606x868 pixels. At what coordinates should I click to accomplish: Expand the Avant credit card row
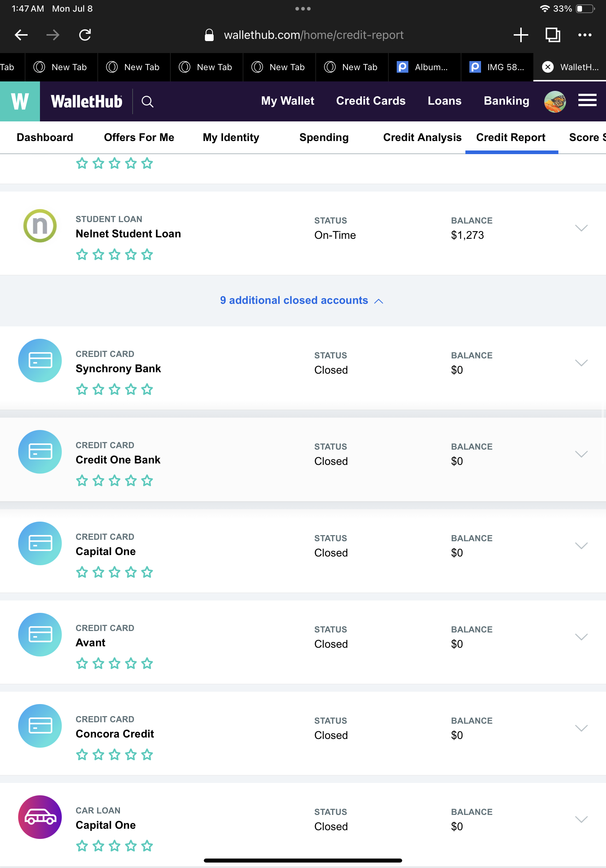(x=581, y=636)
